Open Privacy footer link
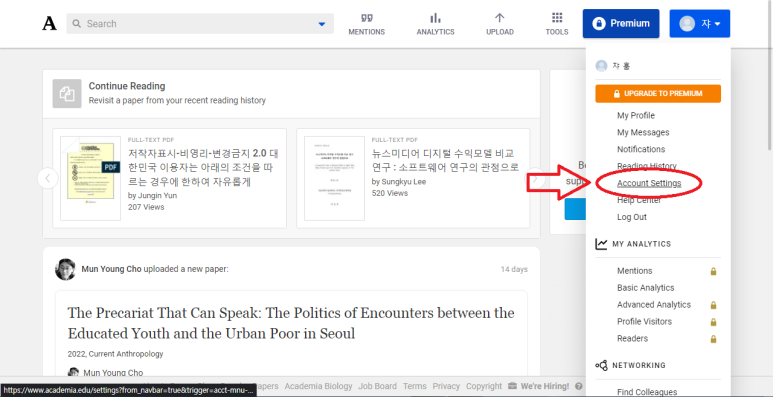Viewport: 773px width, 397px height. (x=446, y=386)
